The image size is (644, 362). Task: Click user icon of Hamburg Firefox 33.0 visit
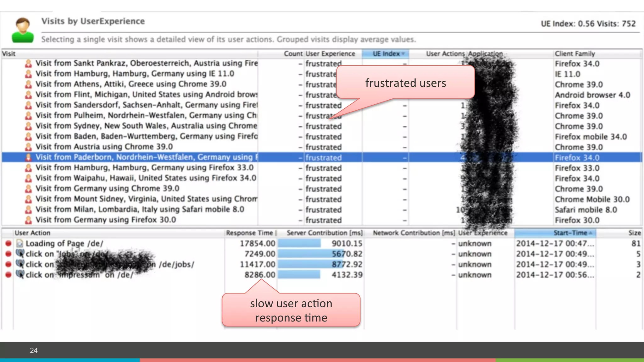(28, 168)
